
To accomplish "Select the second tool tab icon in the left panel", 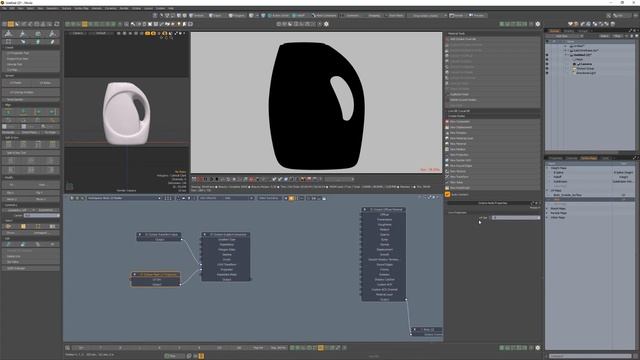I will [23, 33].
